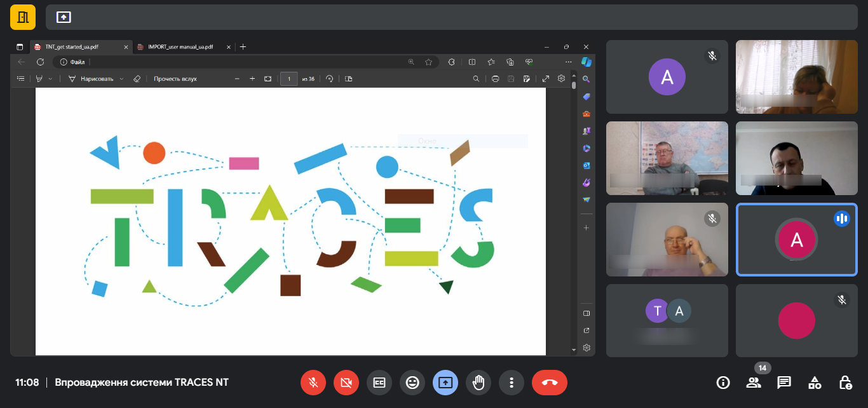Image resolution: width=868 pixels, height=408 pixels.
Task: Select the active speaker tile with pink avatar A
Action: click(x=797, y=240)
